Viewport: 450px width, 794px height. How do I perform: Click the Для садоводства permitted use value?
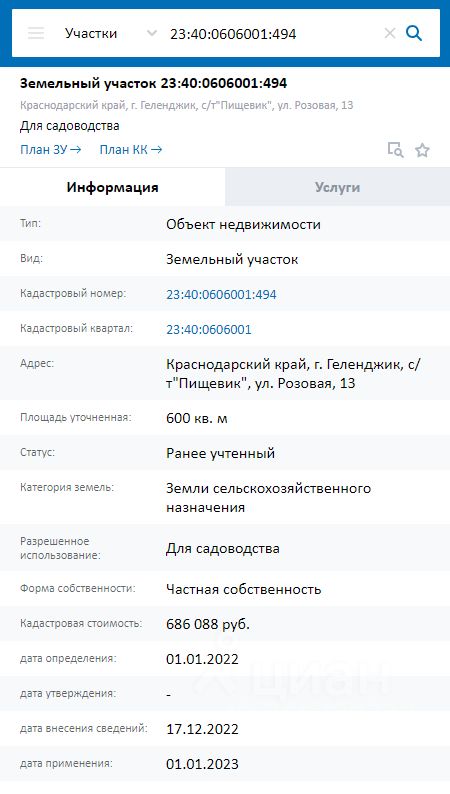223,548
